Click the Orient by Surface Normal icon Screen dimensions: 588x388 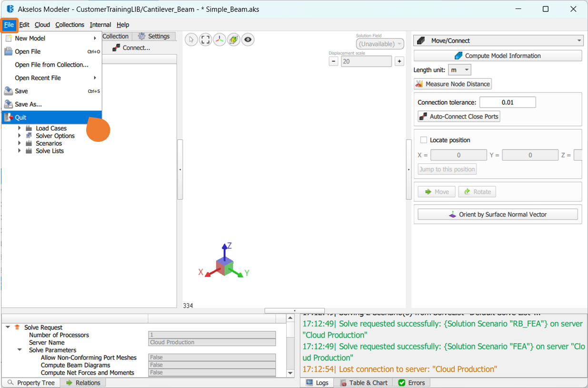pyautogui.click(x=453, y=215)
